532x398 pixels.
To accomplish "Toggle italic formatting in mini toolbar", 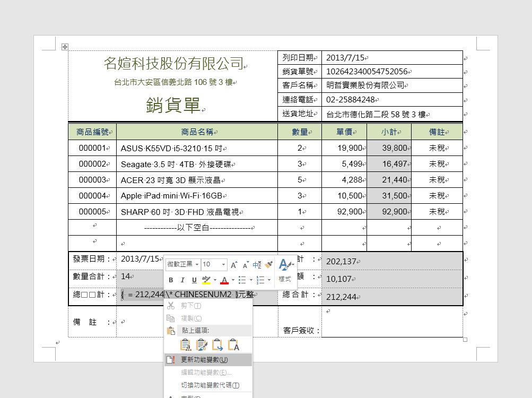I will coord(182,280).
